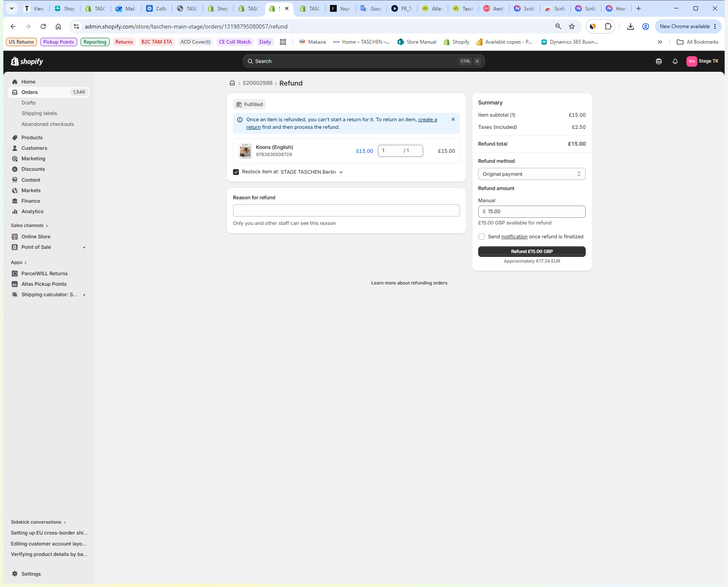Switch to the Mail browser tab

[x=126, y=8]
